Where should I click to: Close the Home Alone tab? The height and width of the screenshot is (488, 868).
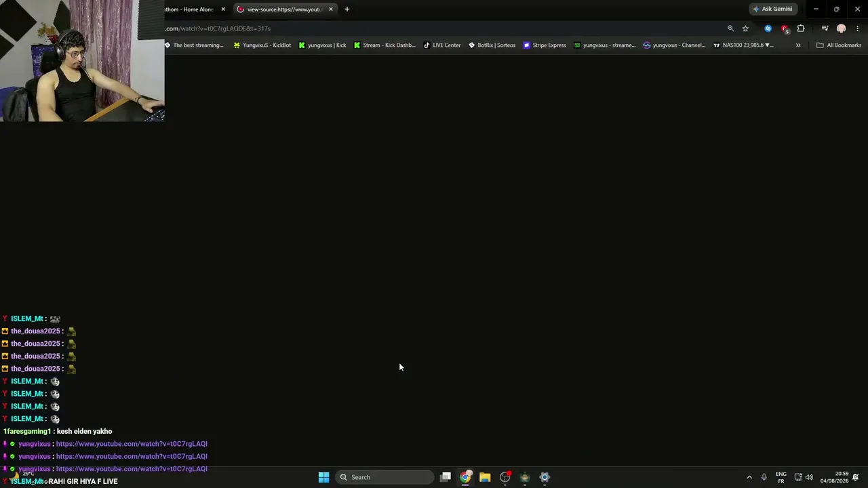point(223,9)
